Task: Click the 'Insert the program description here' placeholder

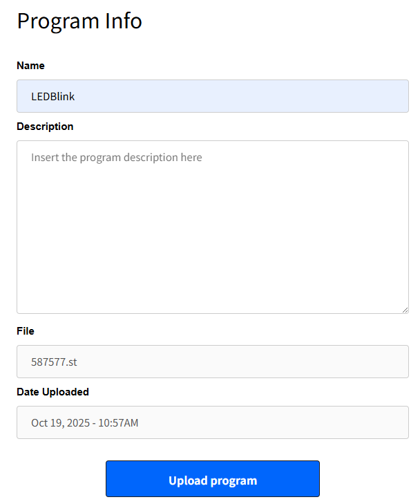Action: click(x=116, y=158)
